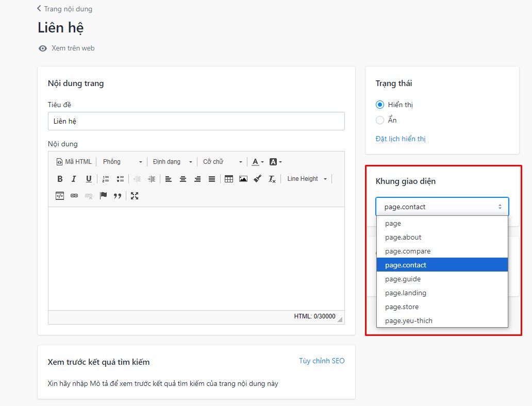This screenshot has height=406, width=532.
Task: Choose the page.guide option
Action: (442, 279)
